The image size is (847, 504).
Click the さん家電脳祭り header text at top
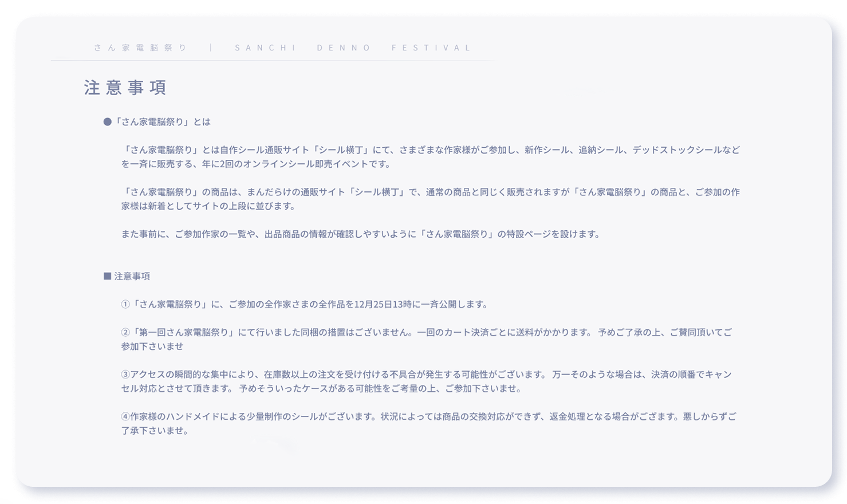click(141, 48)
